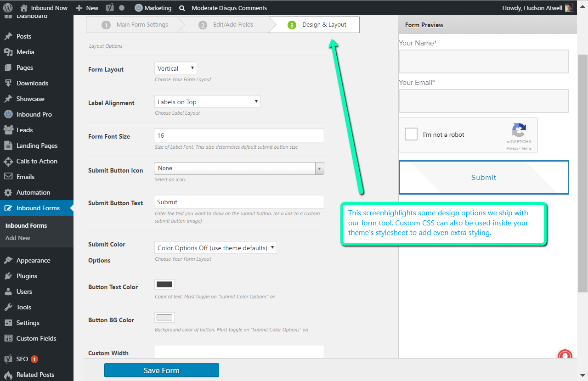The width and height of the screenshot is (588, 381).
Task: Click the plus New icon in admin bar
Action: point(79,8)
